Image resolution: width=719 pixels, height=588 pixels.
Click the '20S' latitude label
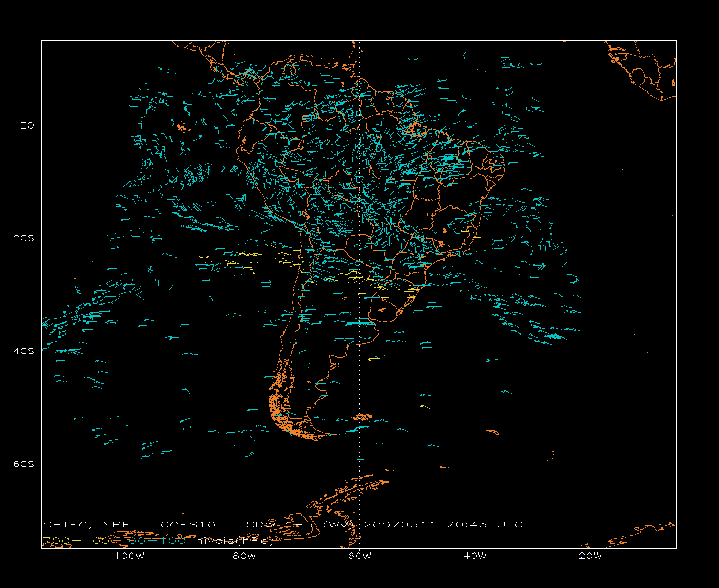pyautogui.click(x=25, y=238)
